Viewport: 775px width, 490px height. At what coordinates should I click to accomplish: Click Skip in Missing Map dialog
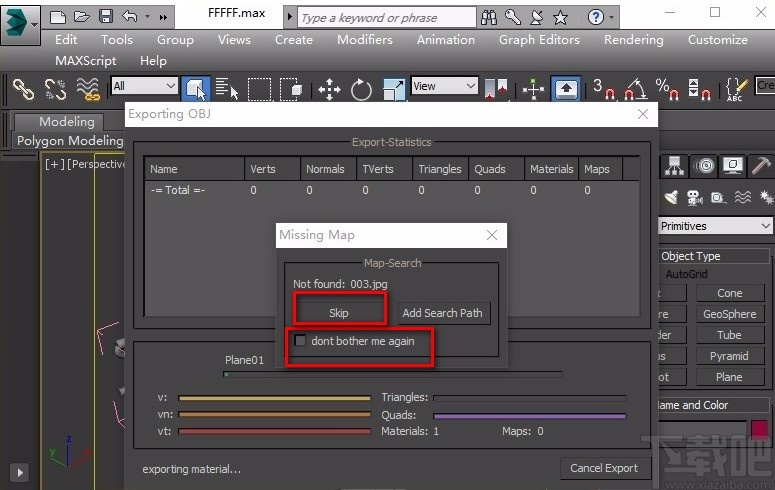tap(339, 313)
